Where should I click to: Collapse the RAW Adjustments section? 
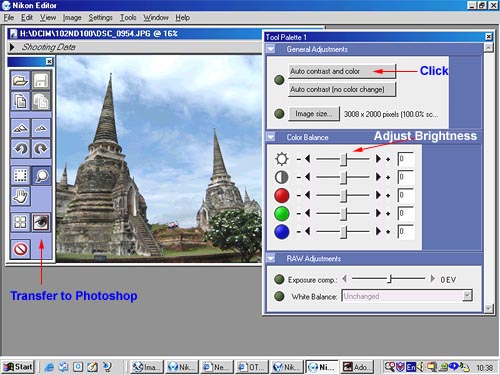click(x=271, y=258)
